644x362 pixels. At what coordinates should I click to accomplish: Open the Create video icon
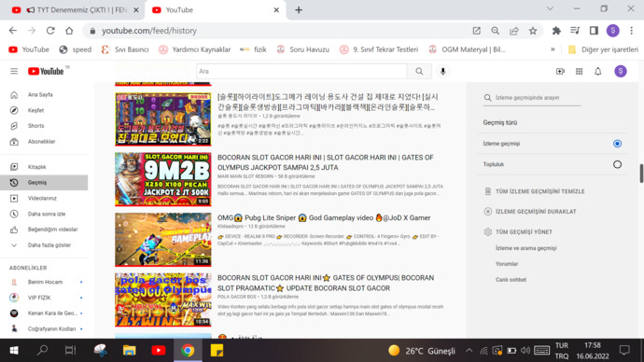pos(560,72)
